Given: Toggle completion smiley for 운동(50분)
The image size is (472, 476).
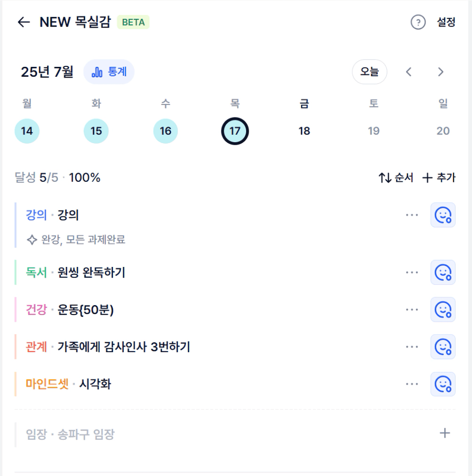Looking at the screenshot, I should click(x=443, y=310).
